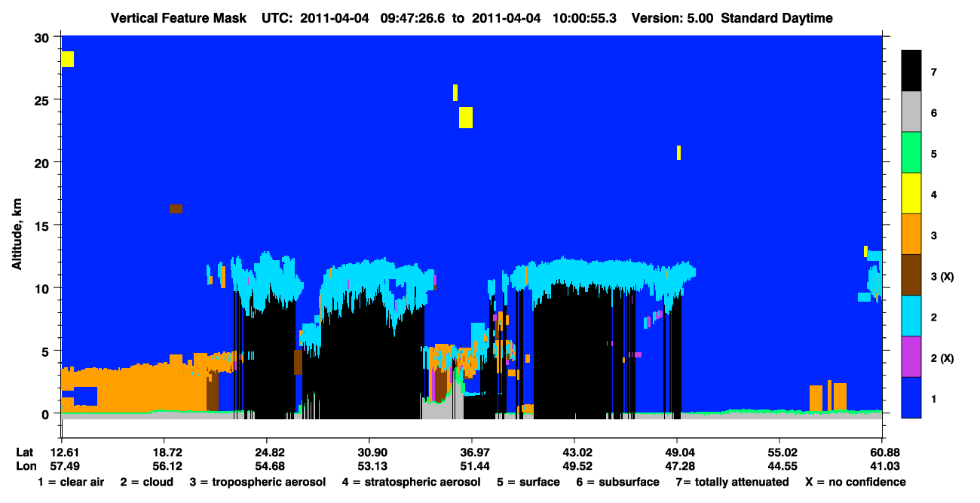Screen dimensions: 980x503
Task: Click the yellow stratospheric aerosol patch near 28 km
Action: pos(68,59)
